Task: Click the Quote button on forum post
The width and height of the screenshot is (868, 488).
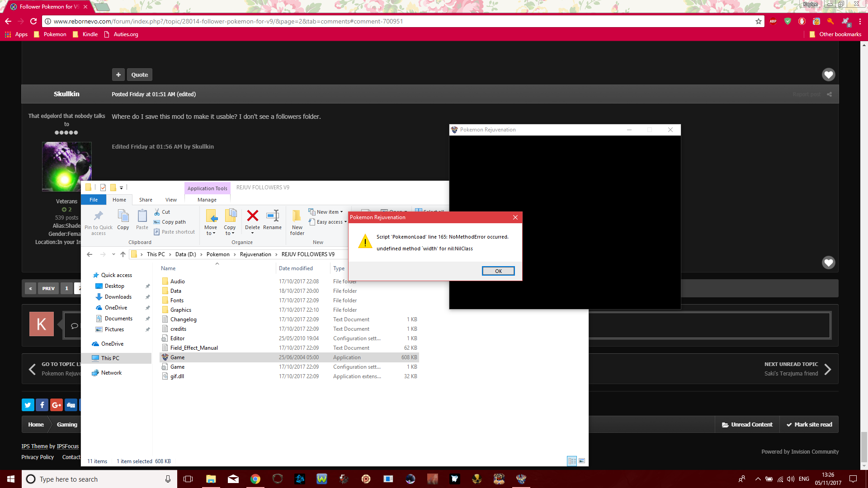Action: point(140,75)
